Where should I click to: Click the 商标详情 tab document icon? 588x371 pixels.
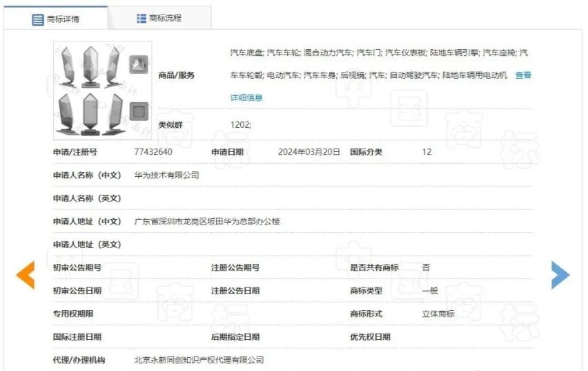[37, 19]
